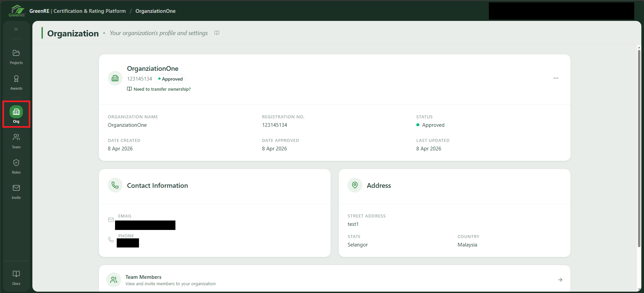Click the Team Members people icon

pos(114,280)
